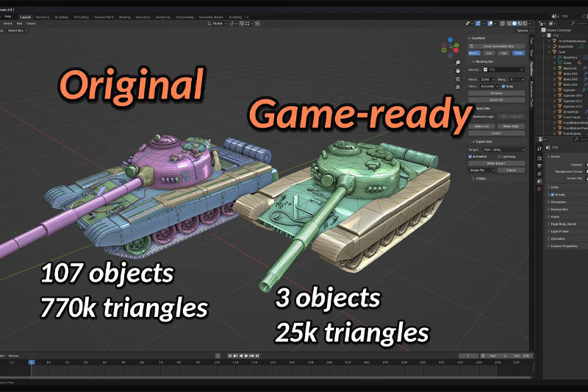The height and width of the screenshot is (392, 588).
Task: Toggle viewport gizmos icon
Action: [x=478, y=24]
